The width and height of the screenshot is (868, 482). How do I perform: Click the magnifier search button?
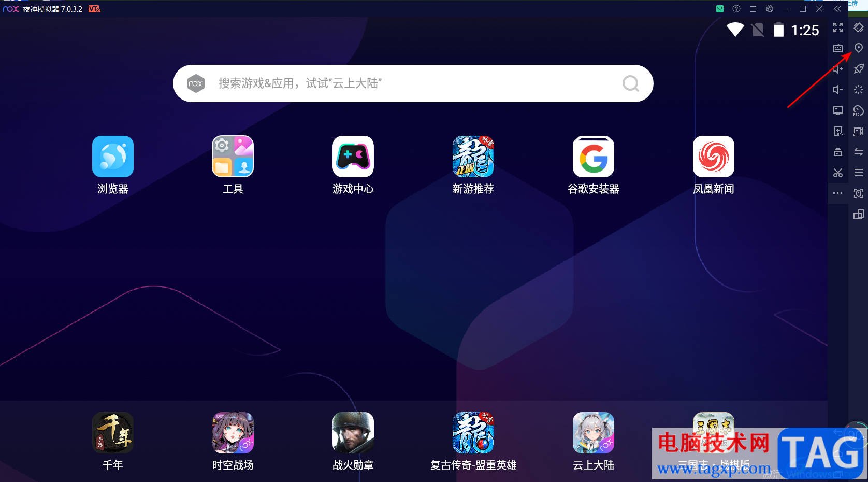(631, 83)
